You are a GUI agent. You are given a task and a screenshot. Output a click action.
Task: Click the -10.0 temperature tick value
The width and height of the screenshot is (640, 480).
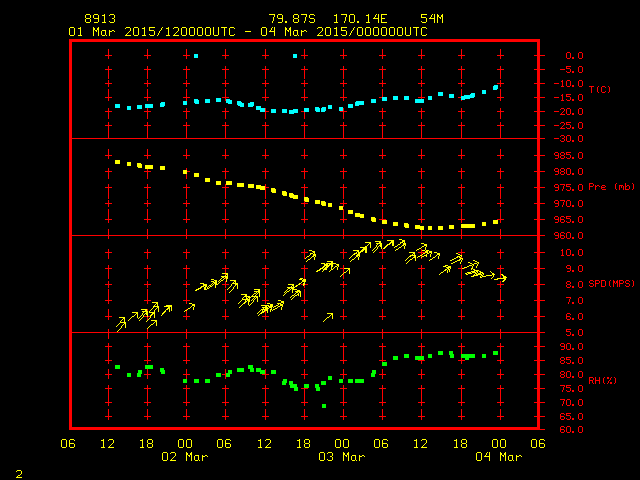click(x=569, y=84)
